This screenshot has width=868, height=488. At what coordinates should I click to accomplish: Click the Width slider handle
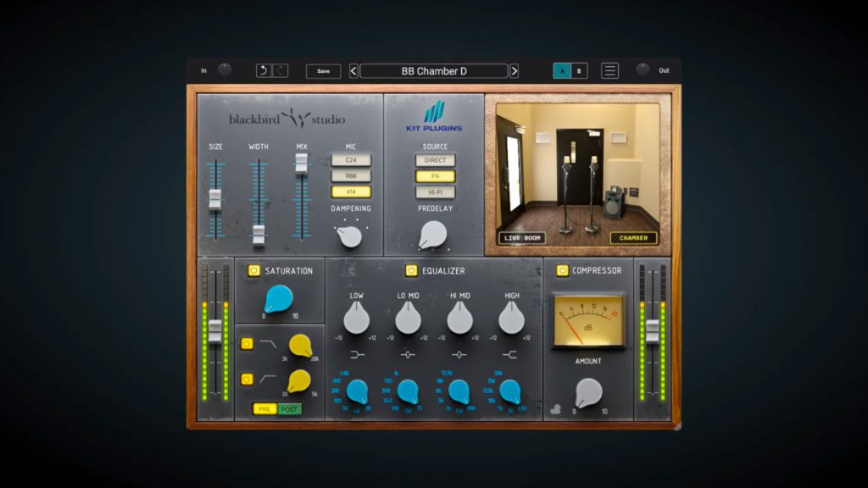[259, 235]
